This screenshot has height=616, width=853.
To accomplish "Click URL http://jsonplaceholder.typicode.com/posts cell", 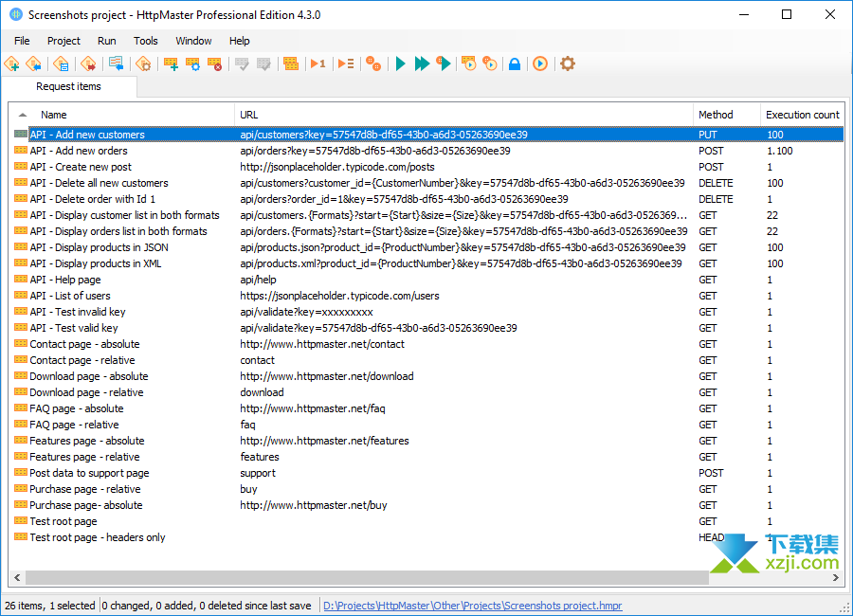I will point(337,167).
